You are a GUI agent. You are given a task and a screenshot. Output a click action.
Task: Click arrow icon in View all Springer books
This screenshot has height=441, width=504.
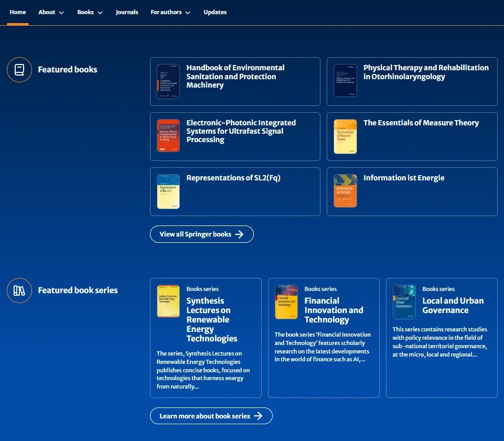pyautogui.click(x=239, y=234)
